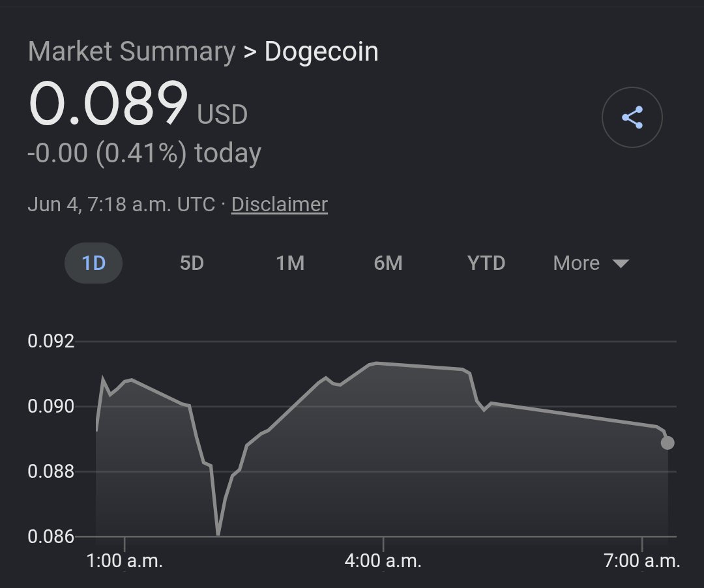The image size is (704, 588).
Task: Select the 1D time range tab
Action: pyautogui.click(x=93, y=263)
